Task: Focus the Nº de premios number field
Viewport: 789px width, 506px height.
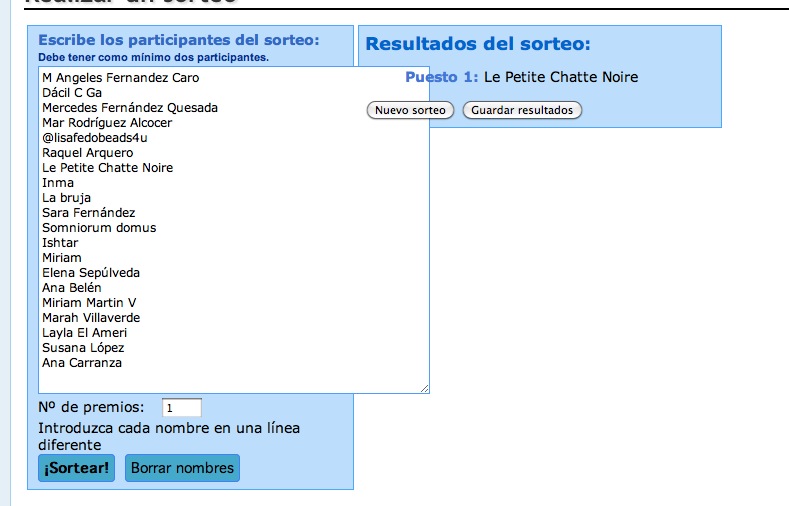Action: coord(182,408)
